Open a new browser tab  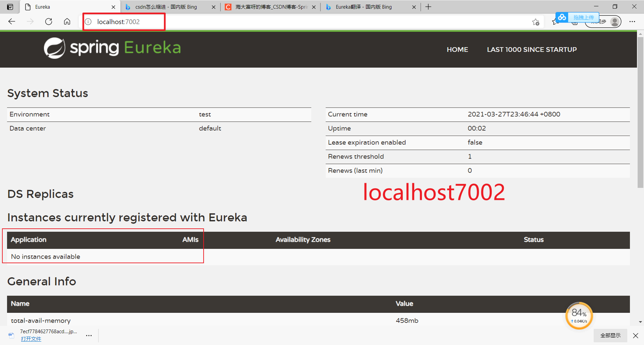click(428, 7)
